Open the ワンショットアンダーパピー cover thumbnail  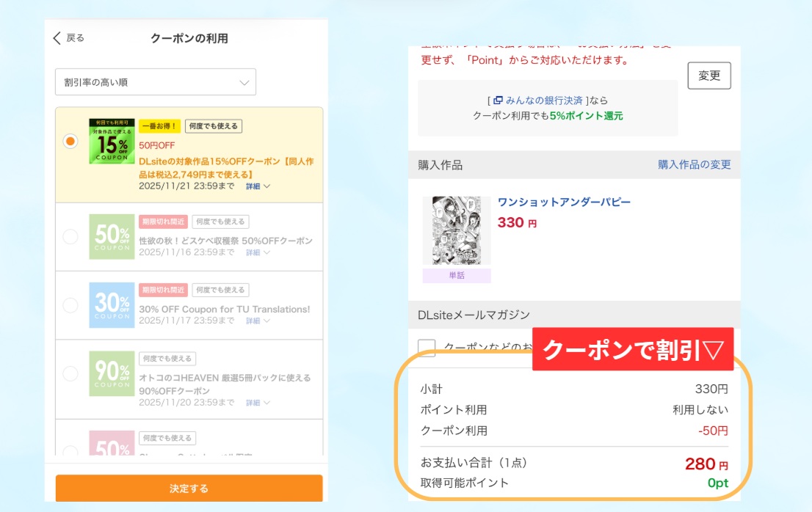point(457,230)
